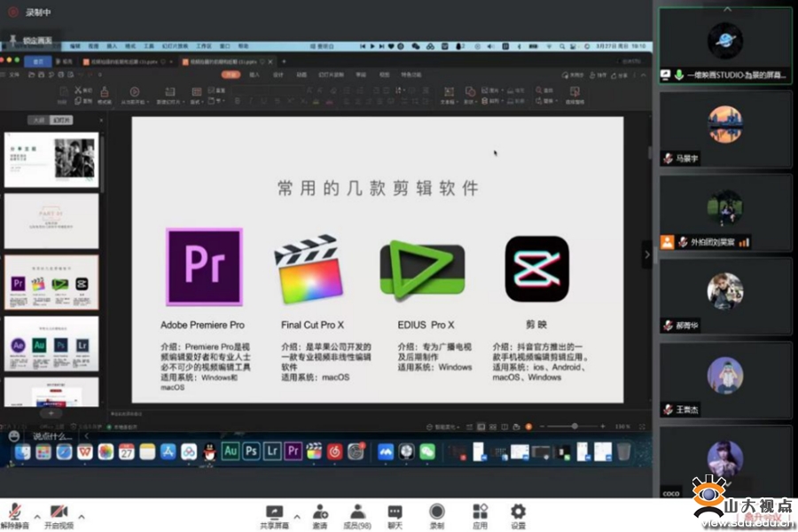
Task: Select the first slide thumbnail with photo
Action: pyautogui.click(x=51, y=160)
